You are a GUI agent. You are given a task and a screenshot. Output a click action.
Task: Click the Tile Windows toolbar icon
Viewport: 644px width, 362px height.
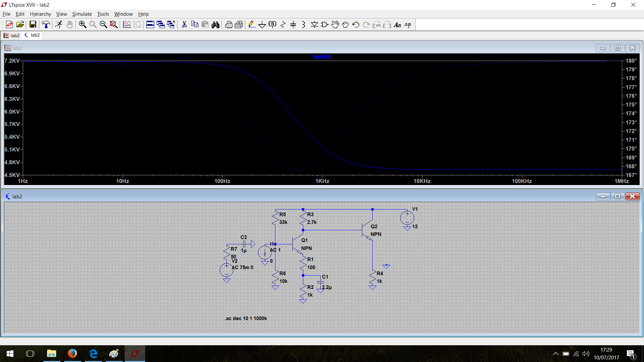click(150, 24)
